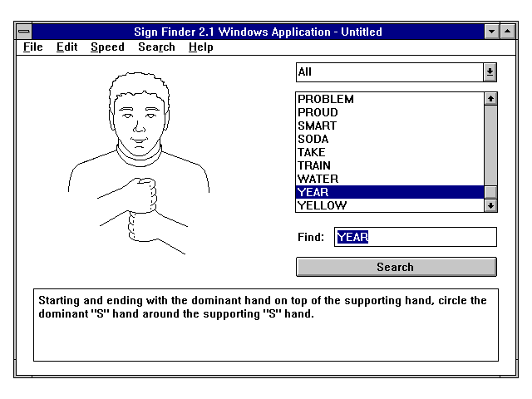This screenshot has height=399, width=532.
Task: Expand the All category dropdown
Action: [490, 72]
